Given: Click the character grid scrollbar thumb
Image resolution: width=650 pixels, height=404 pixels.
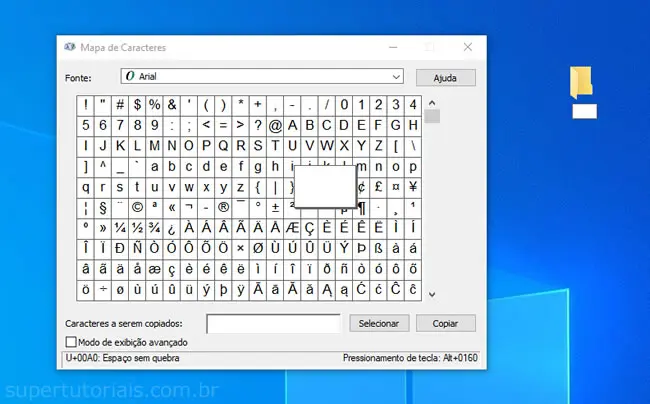Looking at the screenshot, I should [x=432, y=117].
